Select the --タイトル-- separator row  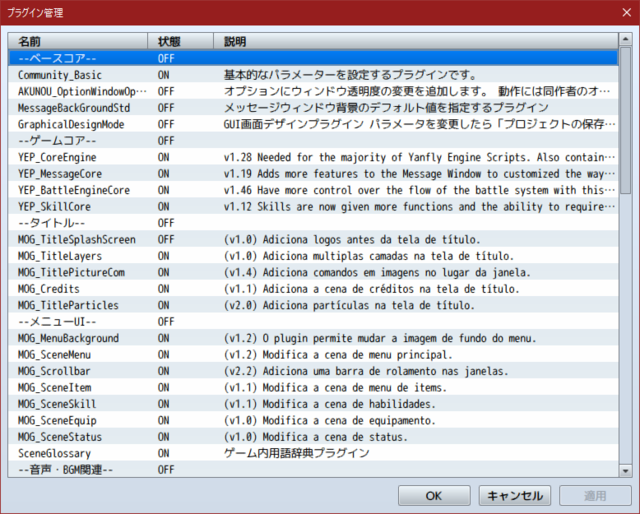pyautogui.click(x=313, y=223)
